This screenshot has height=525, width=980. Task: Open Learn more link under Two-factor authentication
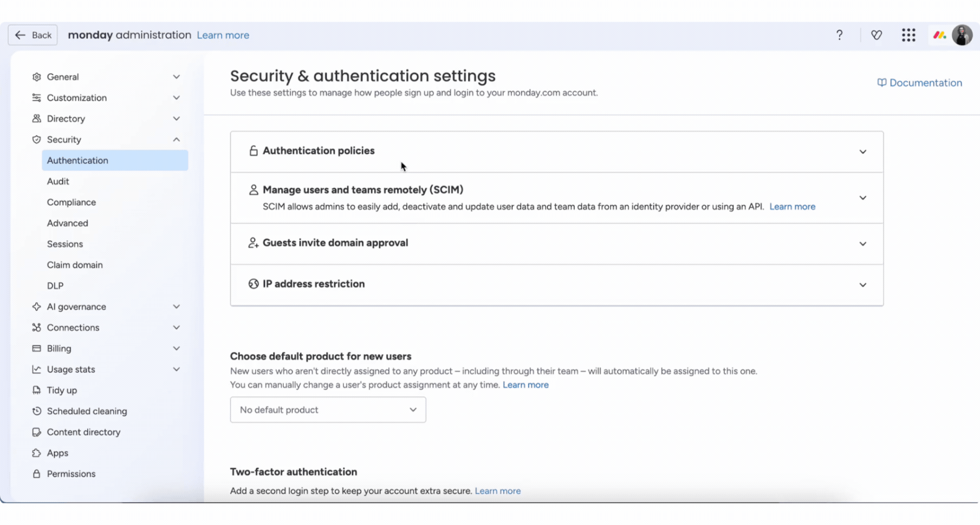[x=497, y=491]
